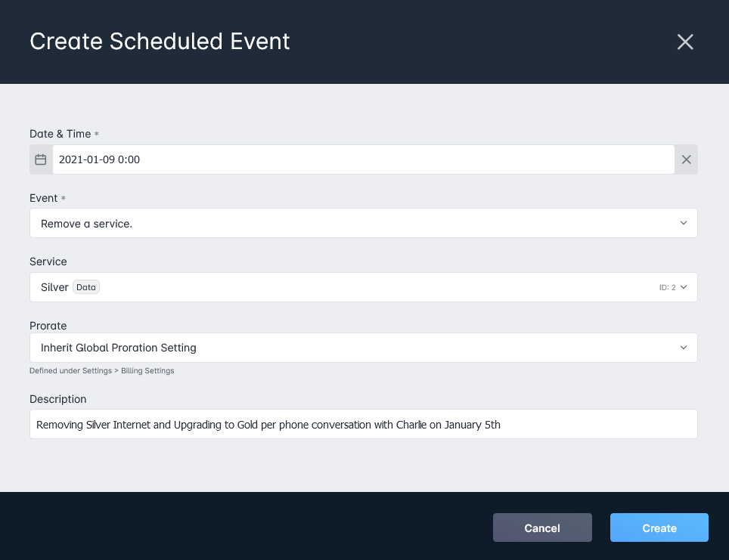Click the Date & Time field label
The width and height of the screenshot is (729, 560).
60,134
